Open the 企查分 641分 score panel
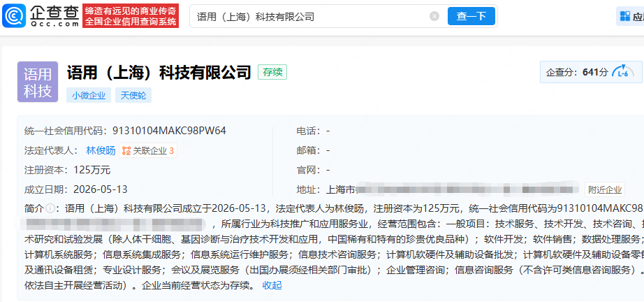The height and width of the screenshot is (302, 644). [591, 72]
